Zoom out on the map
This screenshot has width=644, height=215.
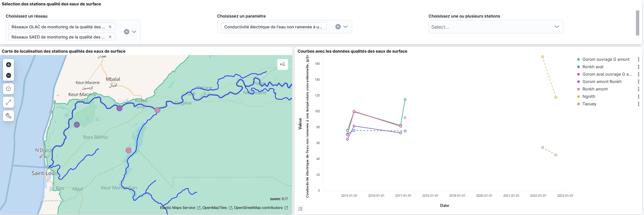point(8,76)
